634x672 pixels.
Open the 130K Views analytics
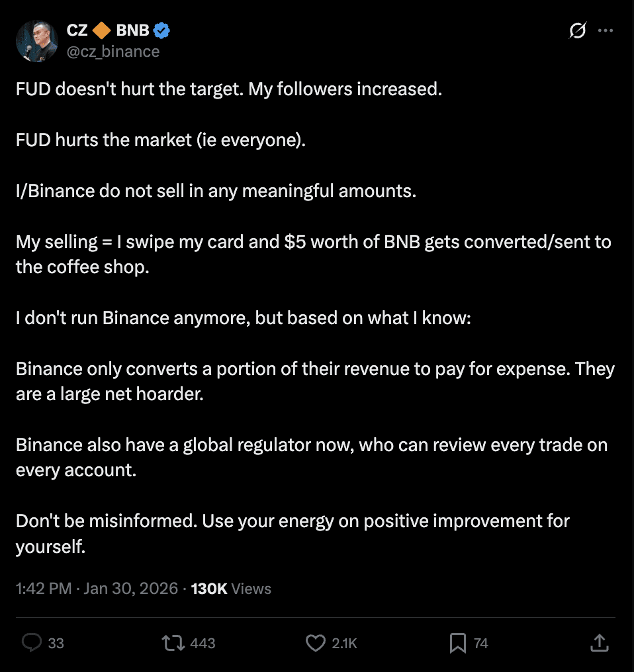pyautogui.click(x=231, y=589)
